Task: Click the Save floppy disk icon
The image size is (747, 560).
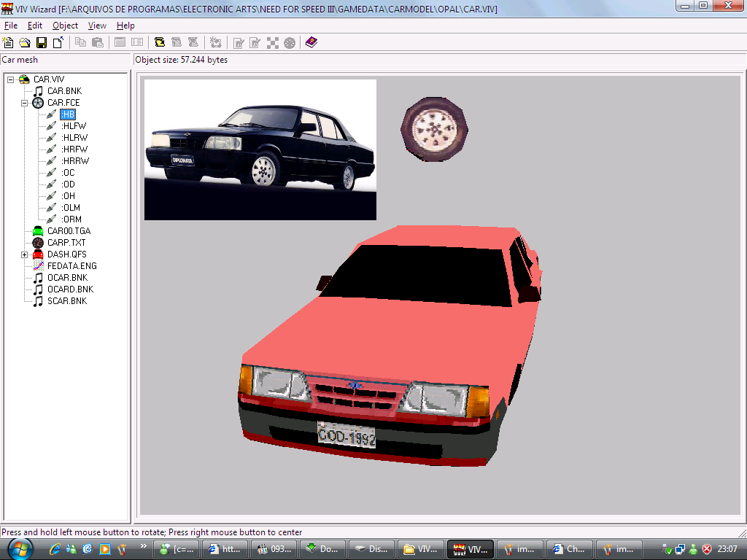Action: pyautogui.click(x=41, y=43)
